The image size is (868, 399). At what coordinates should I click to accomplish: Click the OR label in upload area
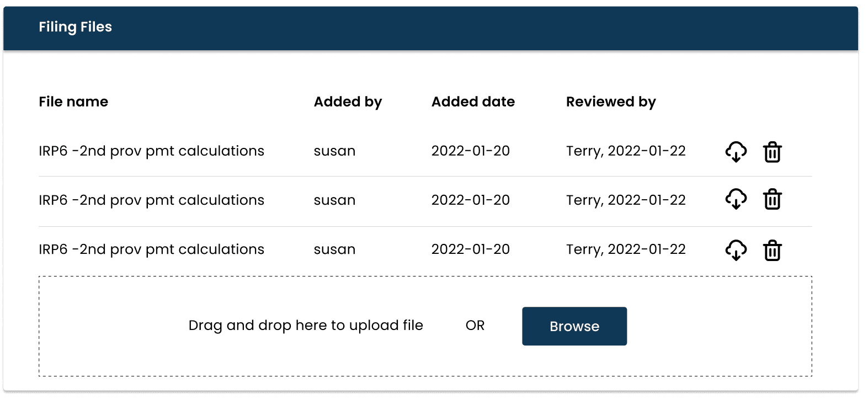[x=475, y=326]
